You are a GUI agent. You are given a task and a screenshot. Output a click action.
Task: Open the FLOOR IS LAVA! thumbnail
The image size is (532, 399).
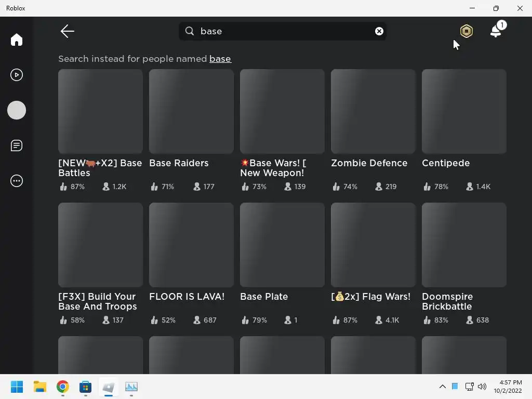coord(191,245)
